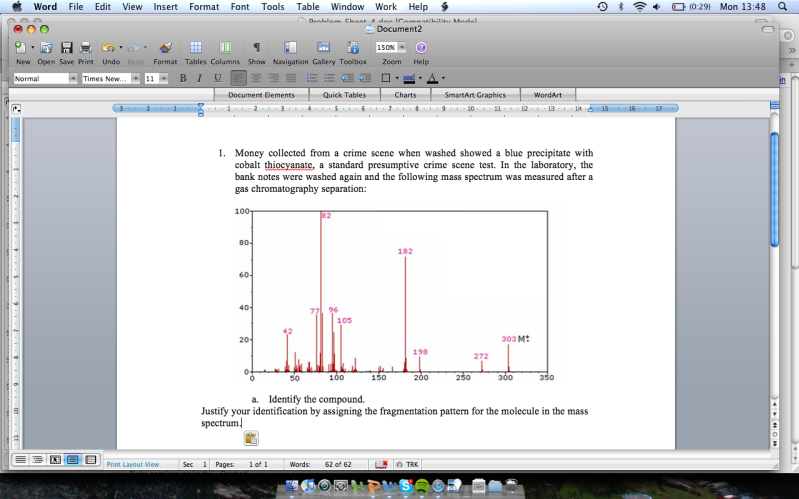Switch to Quick Tables tab
The height and width of the screenshot is (499, 799).
[344, 95]
